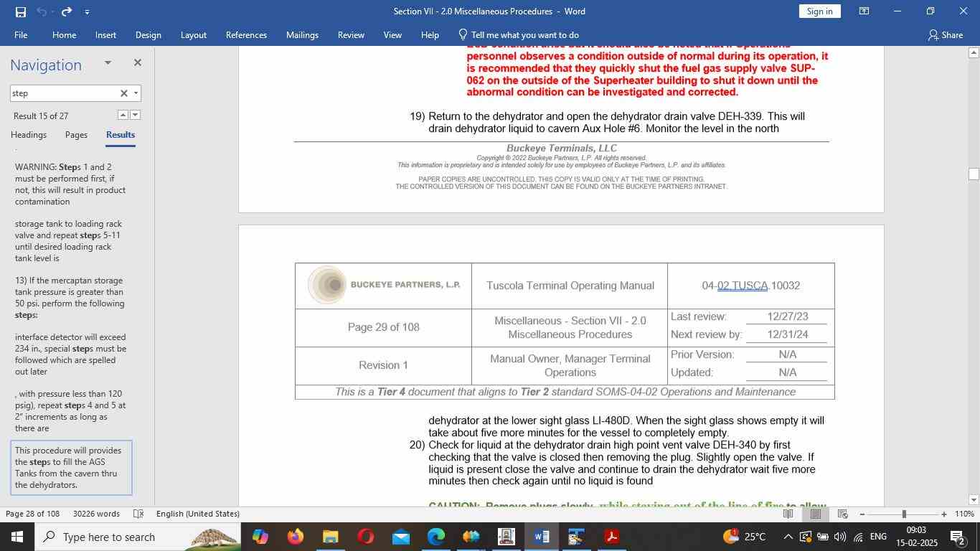Click English (United States) language indicator

pyautogui.click(x=198, y=514)
